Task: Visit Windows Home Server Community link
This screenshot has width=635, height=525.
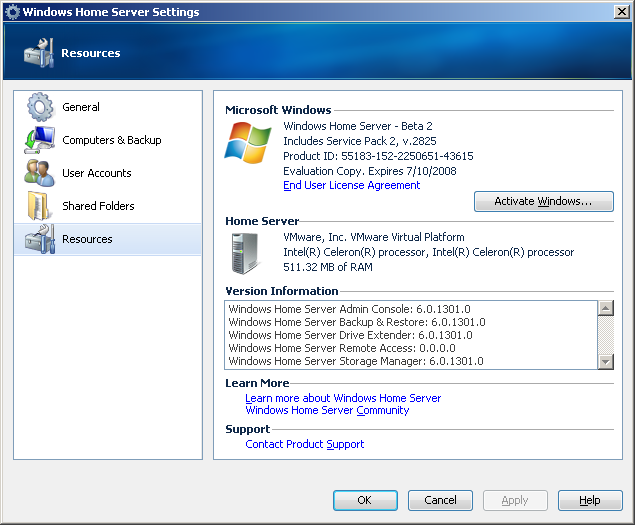Action: [327, 410]
